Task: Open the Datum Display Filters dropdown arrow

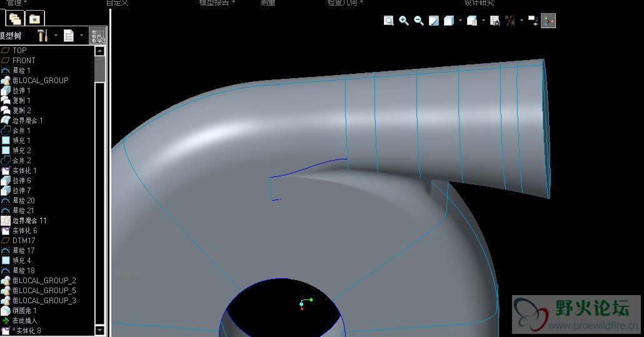Action: [521, 21]
